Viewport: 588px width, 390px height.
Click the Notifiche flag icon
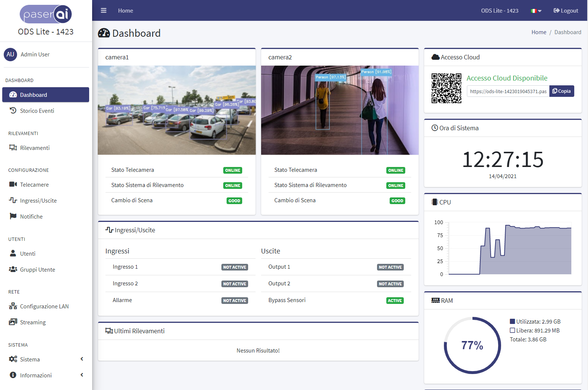(x=13, y=216)
